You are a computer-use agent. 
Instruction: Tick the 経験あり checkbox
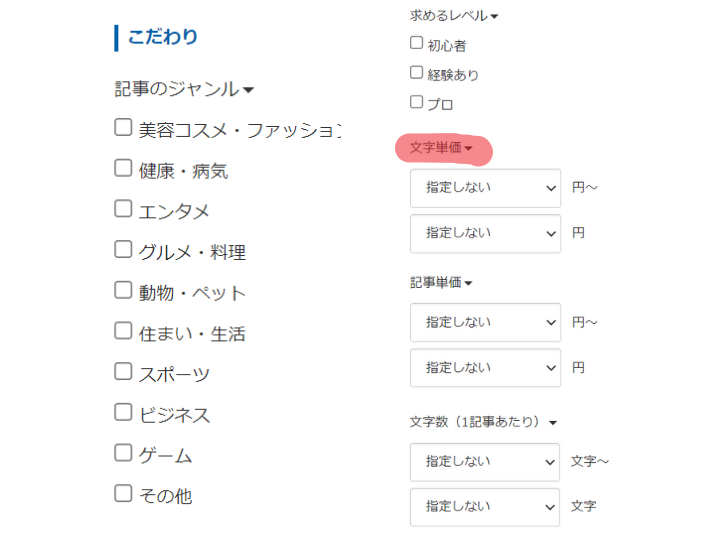click(416, 72)
